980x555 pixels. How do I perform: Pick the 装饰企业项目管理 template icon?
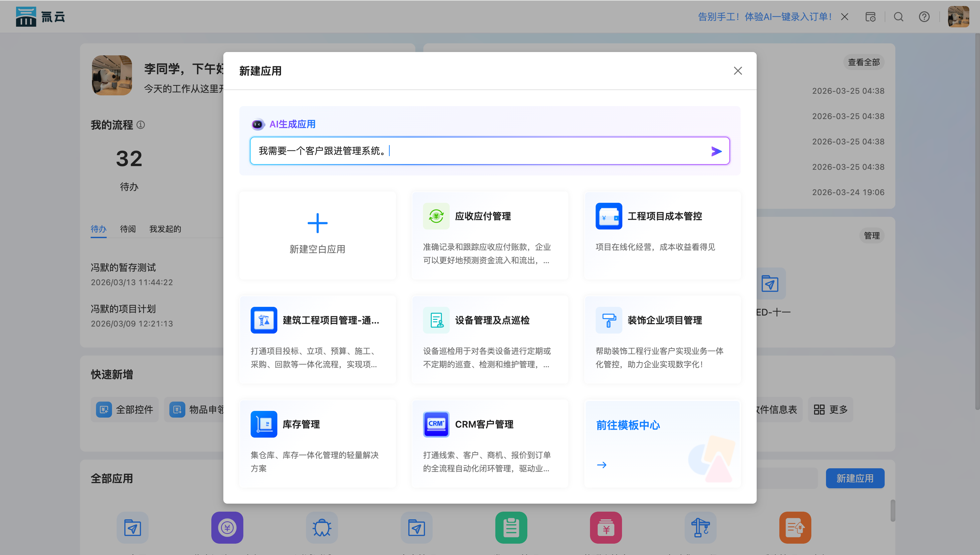click(x=609, y=320)
